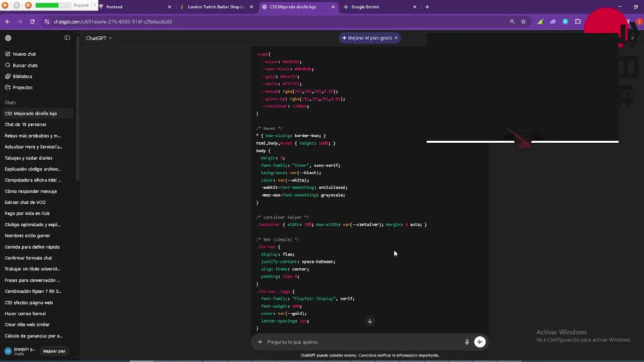Click the recorder stop button
The height and width of the screenshot is (362, 644).
pyautogui.click(x=17, y=6)
